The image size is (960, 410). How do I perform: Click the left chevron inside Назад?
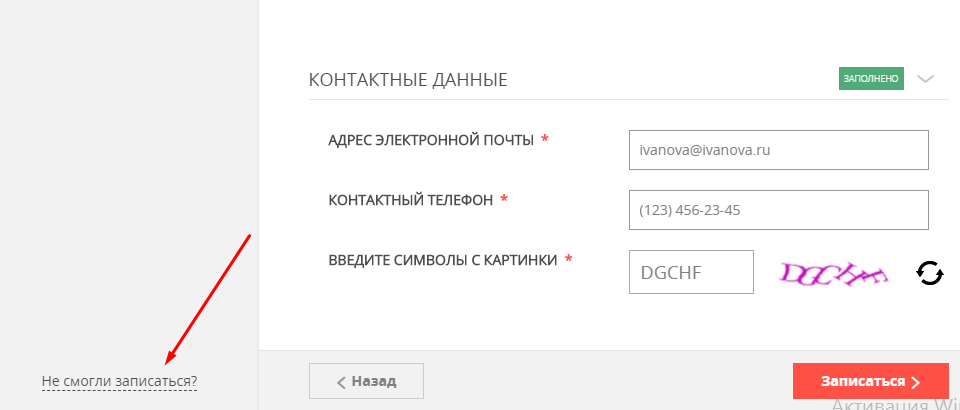(x=341, y=382)
